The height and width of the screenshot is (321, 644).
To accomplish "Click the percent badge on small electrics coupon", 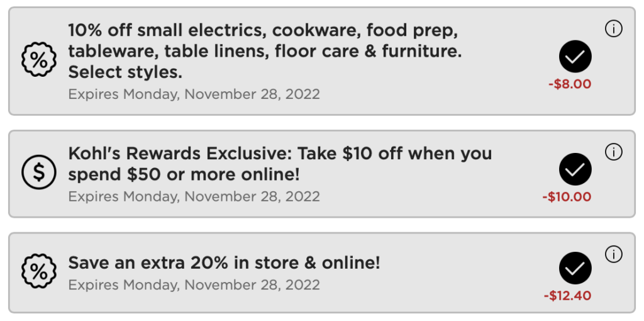I will click(38, 60).
